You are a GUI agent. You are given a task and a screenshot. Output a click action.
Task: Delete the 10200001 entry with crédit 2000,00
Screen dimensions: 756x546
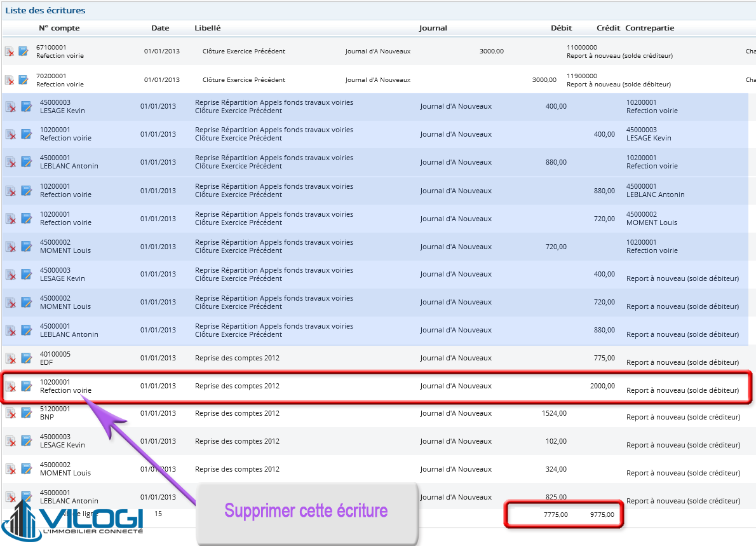(11, 386)
